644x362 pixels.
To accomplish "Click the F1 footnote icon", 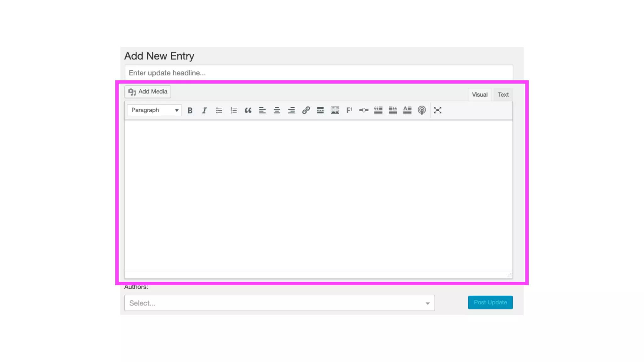I will click(349, 110).
